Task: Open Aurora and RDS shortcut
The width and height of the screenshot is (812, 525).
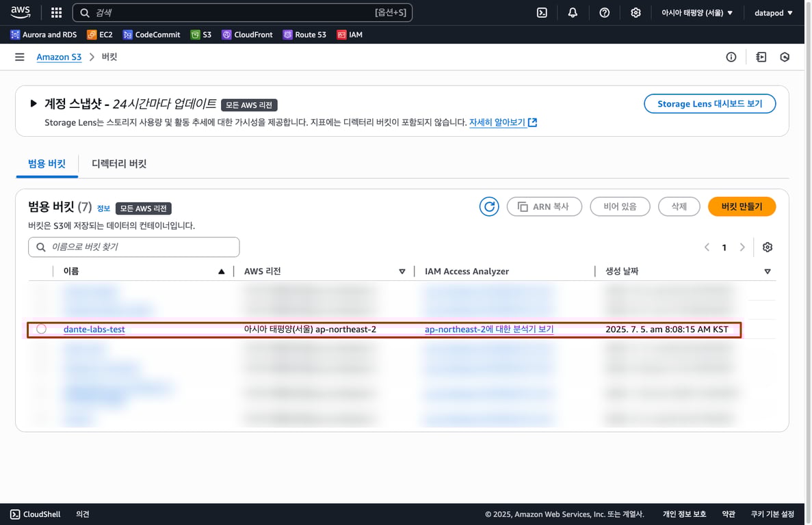Action: (44, 35)
